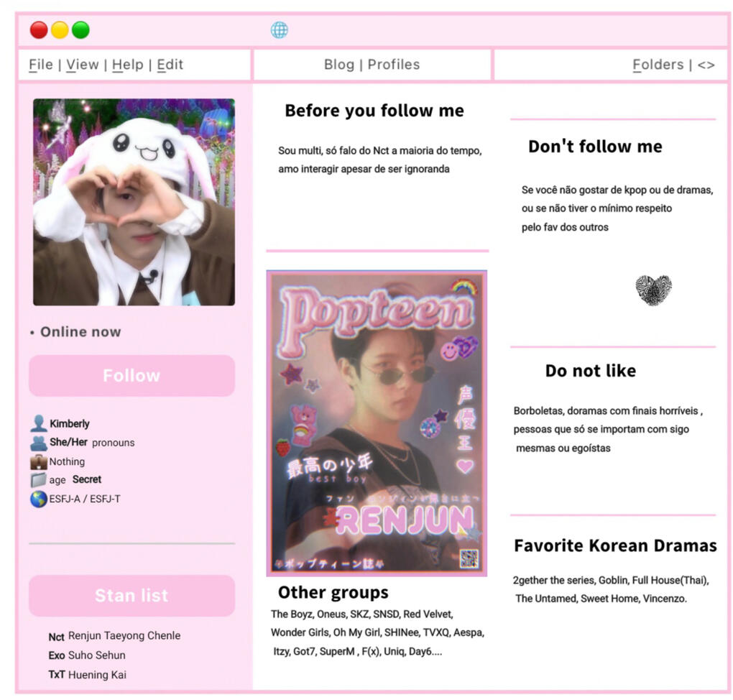This screenshot has height=700, width=733.
Task: Click the Other groups heading
Action: pos(333,592)
